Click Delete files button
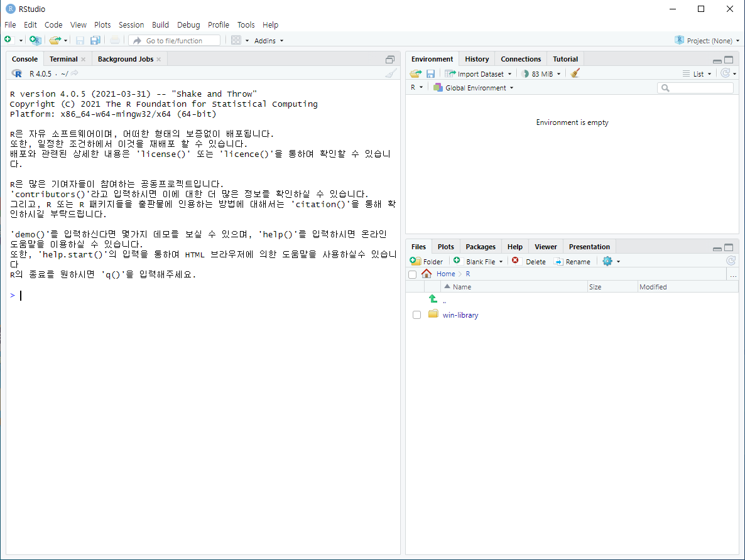The height and width of the screenshot is (560, 745). pyautogui.click(x=529, y=261)
